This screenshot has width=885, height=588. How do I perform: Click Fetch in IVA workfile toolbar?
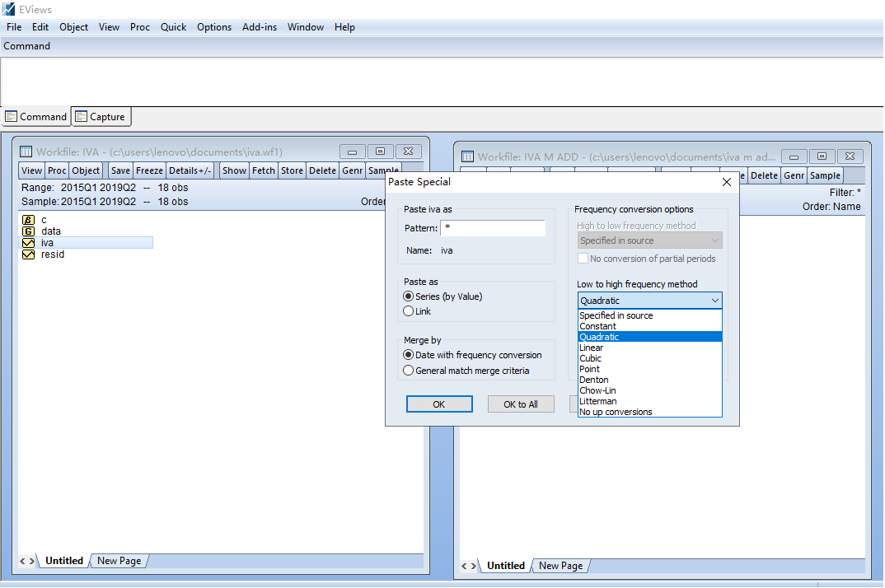[264, 170]
